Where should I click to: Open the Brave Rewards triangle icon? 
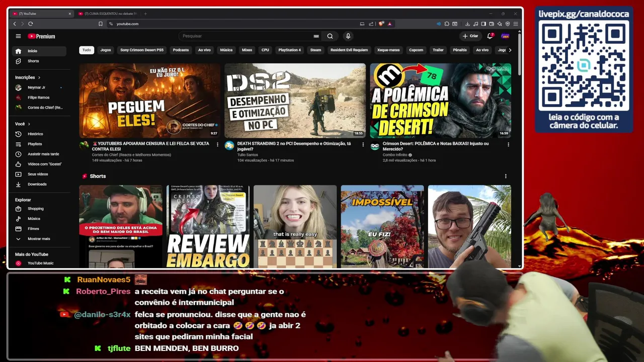tap(390, 24)
